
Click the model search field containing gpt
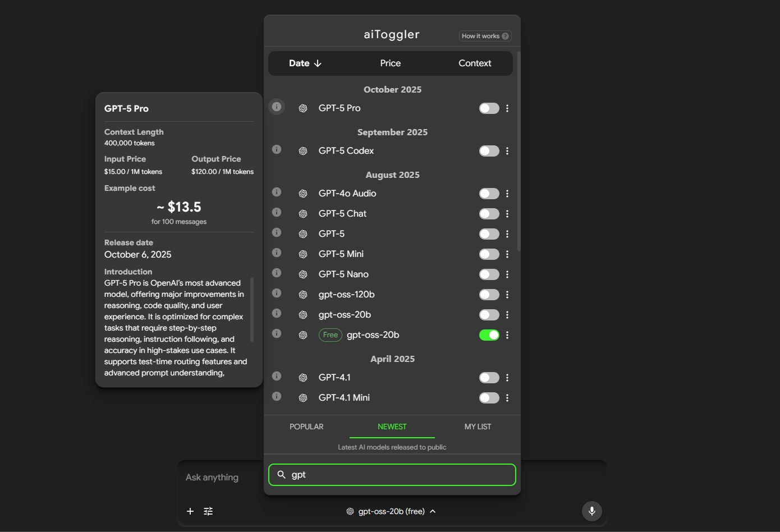398,475
